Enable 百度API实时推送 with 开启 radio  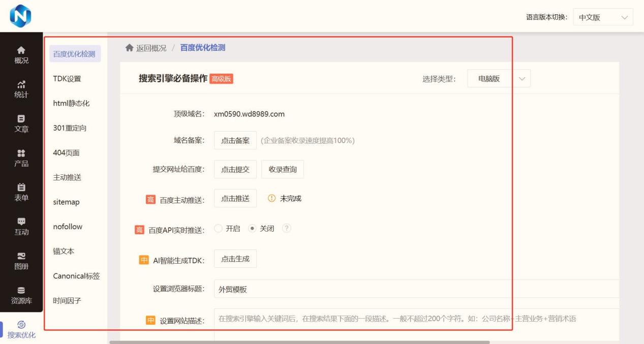point(219,229)
